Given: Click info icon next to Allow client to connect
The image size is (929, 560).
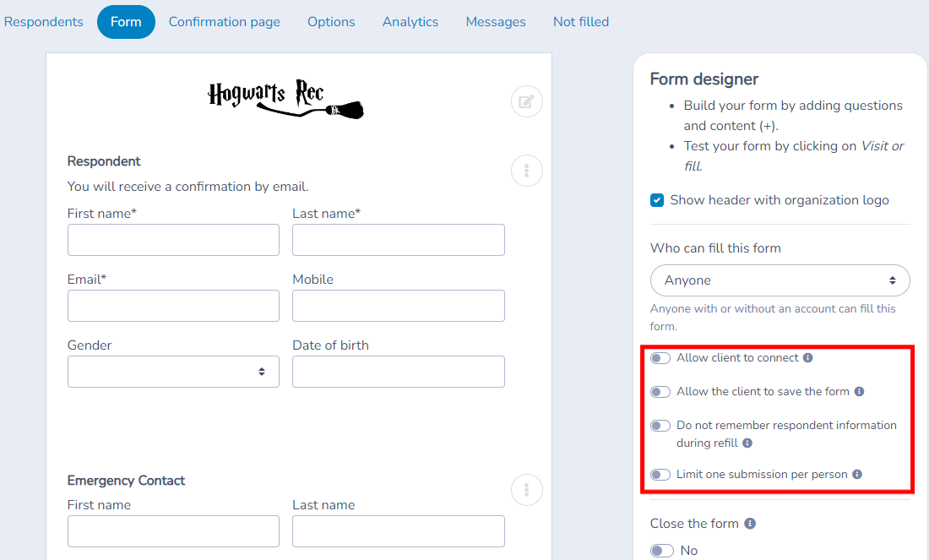Looking at the screenshot, I should coord(808,358).
